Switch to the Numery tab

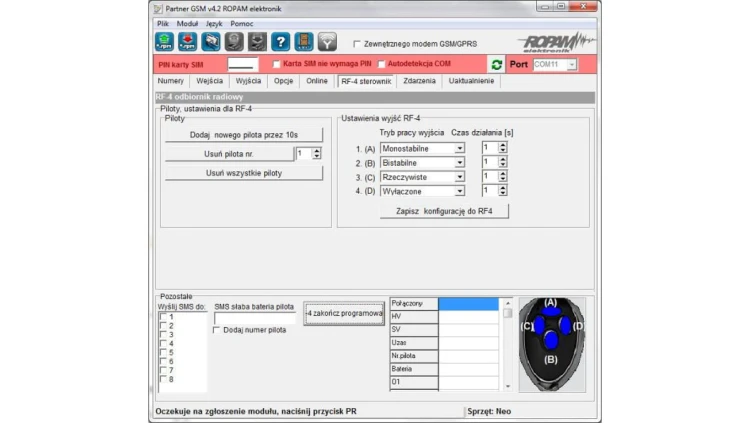click(x=171, y=81)
